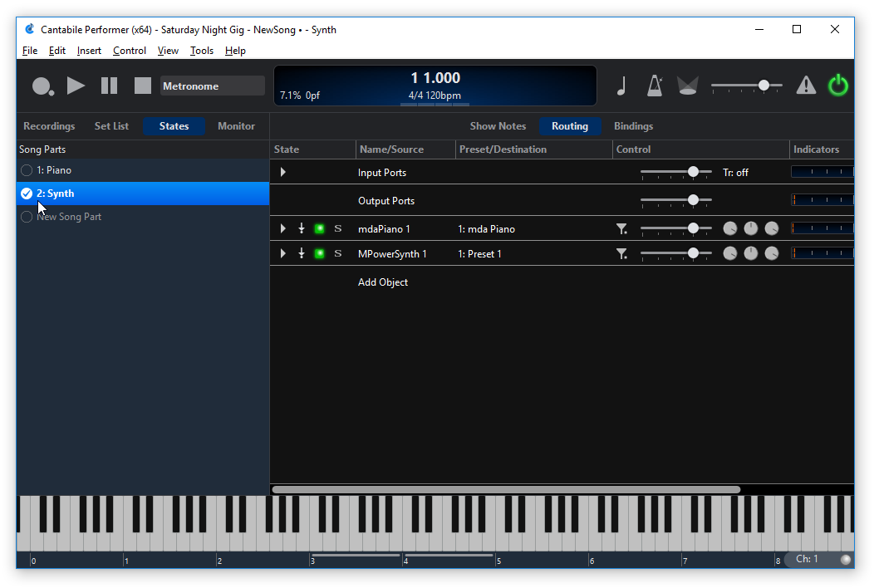
Task: Click the state behavior icon on mdaPiano 1
Action: [302, 228]
